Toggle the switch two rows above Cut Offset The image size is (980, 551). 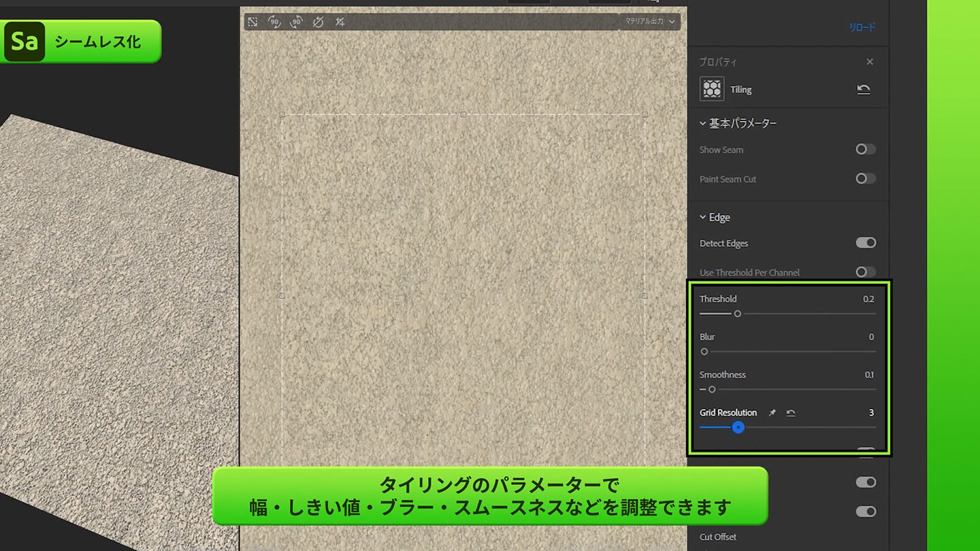[x=866, y=482]
